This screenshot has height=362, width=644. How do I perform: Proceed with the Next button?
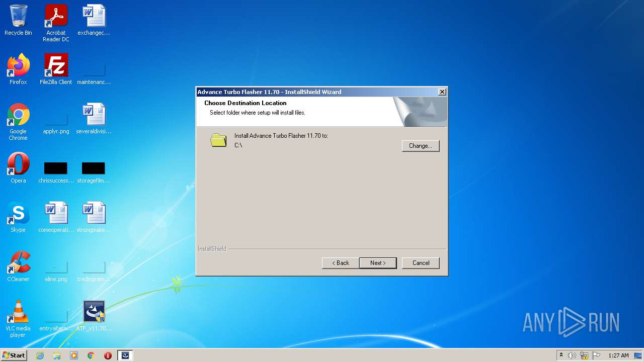coord(378,263)
